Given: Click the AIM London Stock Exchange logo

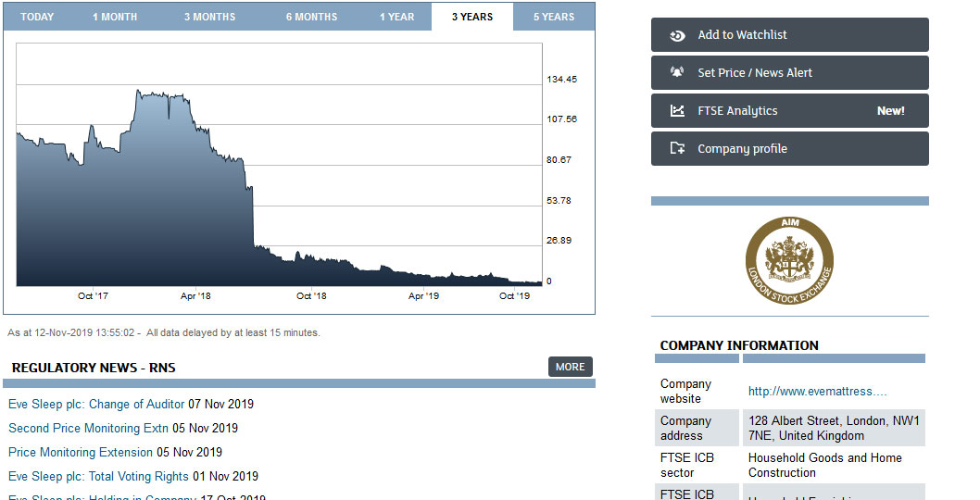Looking at the screenshot, I should 789,260.
